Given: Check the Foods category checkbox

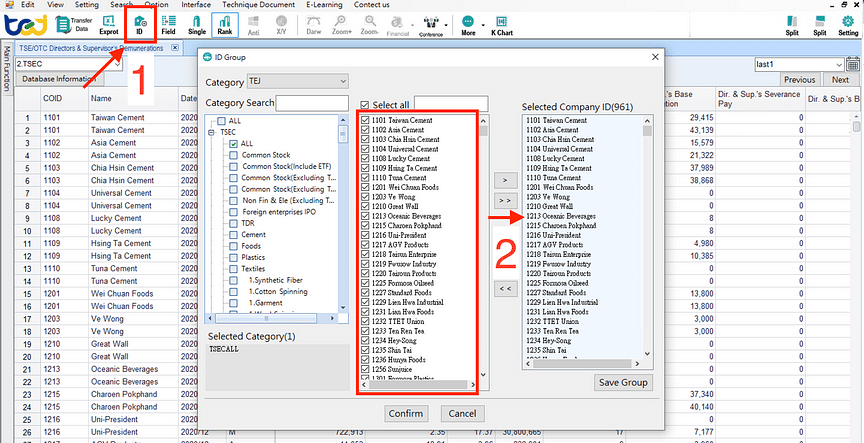Looking at the screenshot, I should pyautogui.click(x=234, y=246).
